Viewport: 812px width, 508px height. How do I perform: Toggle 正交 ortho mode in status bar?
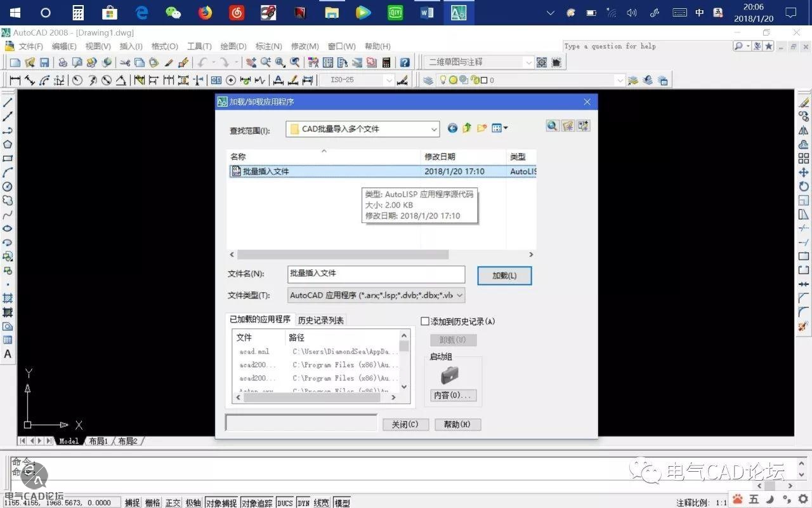pyautogui.click(x=173, y=503)
